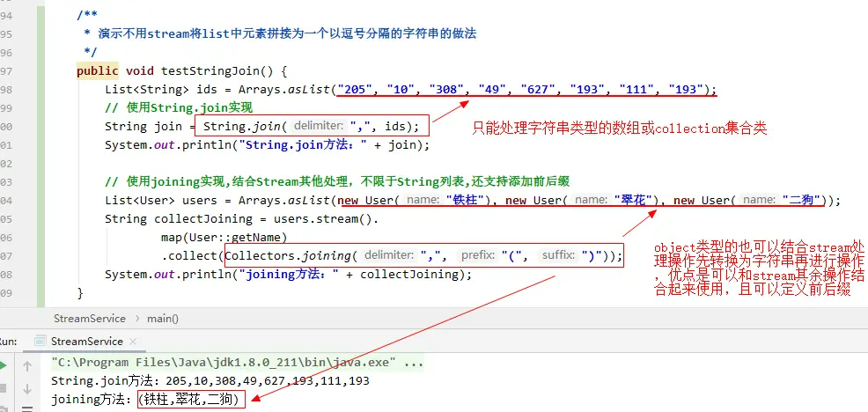Click the delimiter hint in String.join call
Image resolution: width=868 pixels, height=412 pixels.
click(x=318, y=127)
